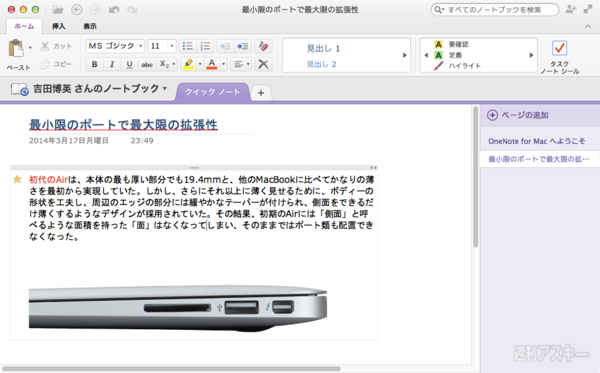Image resolution: width=600 pixels, height=373 pixels.
Task: Switch to the 表示 ribbon tab
Action: coord(90,26)
